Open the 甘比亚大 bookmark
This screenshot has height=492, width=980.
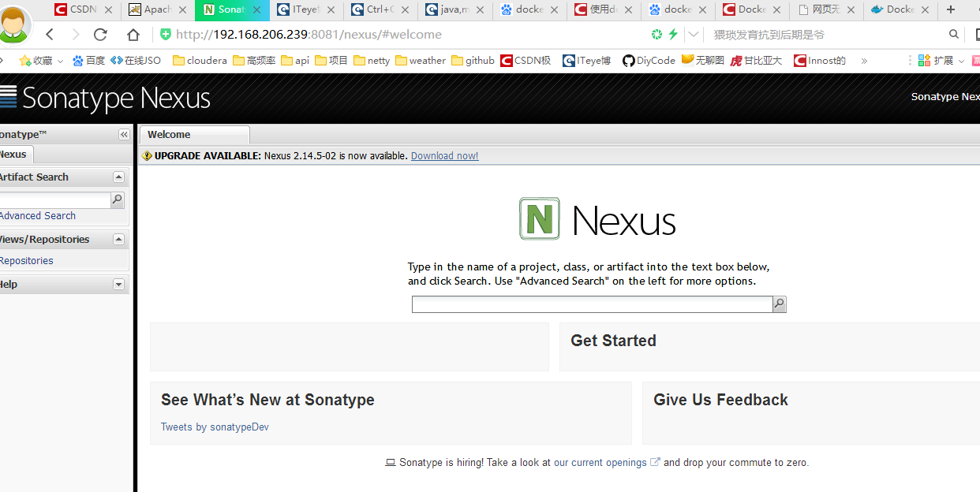pyautogui.click(x=757, y=61)
